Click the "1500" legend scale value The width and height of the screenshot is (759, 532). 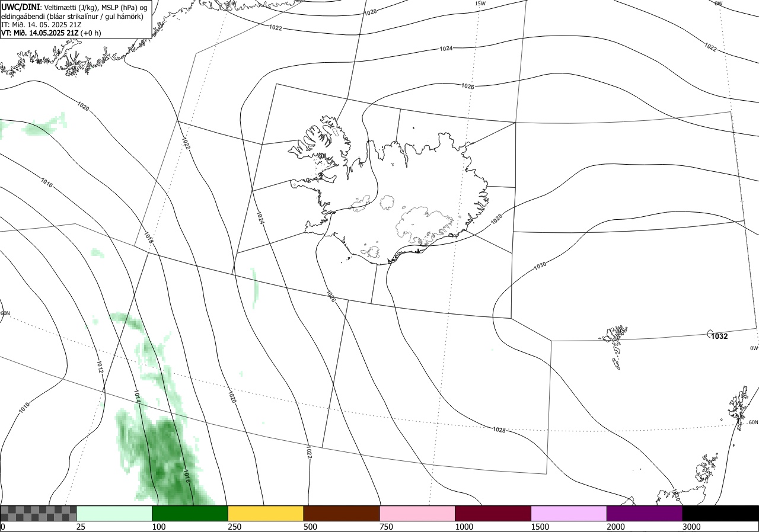(540, 527)
